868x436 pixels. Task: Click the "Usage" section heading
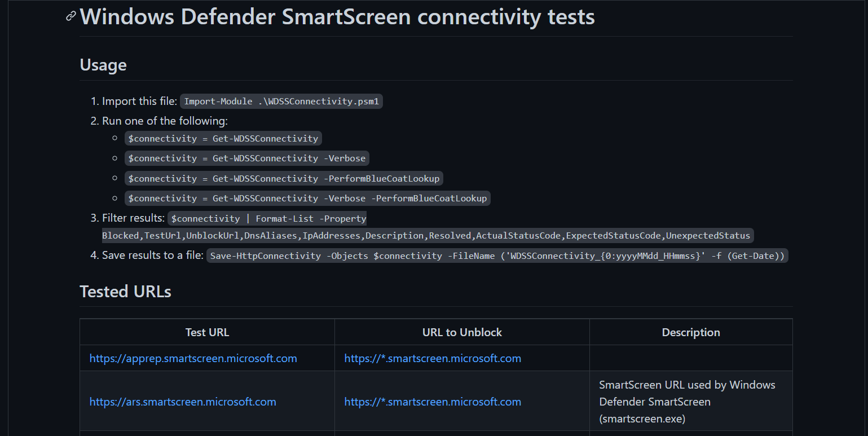pos(103,65)
